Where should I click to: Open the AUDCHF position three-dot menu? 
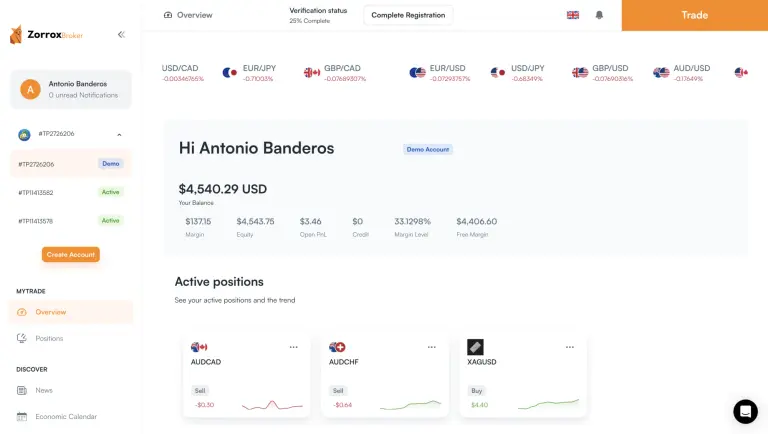[431, 347]
